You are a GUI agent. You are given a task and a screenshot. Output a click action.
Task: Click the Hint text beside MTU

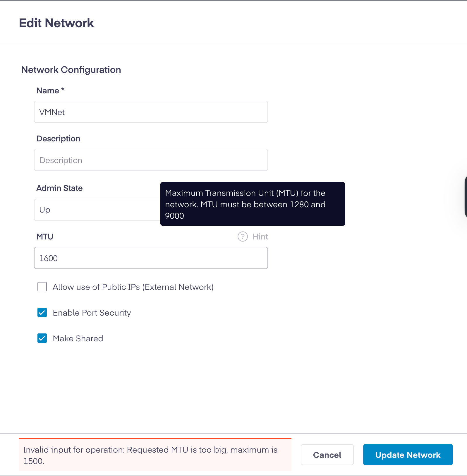pos(260,237)
